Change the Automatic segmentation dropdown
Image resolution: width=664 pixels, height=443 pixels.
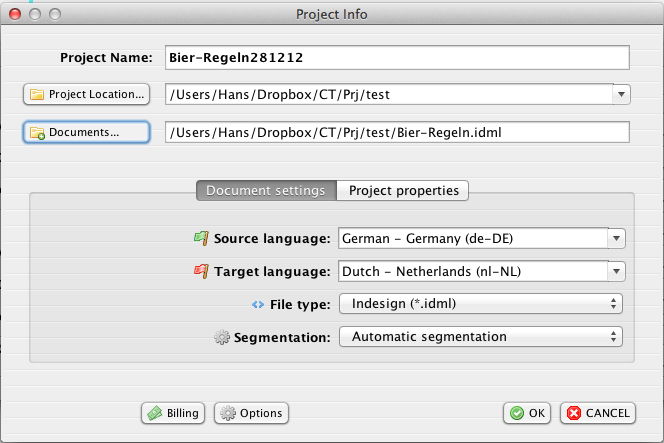point(481,337)
